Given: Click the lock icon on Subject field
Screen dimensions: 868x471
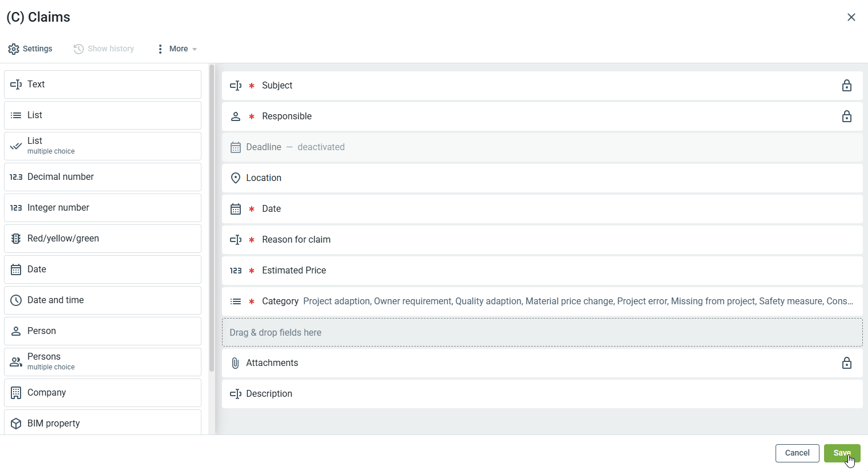Looking at the screenshot, I should point(846,86).
